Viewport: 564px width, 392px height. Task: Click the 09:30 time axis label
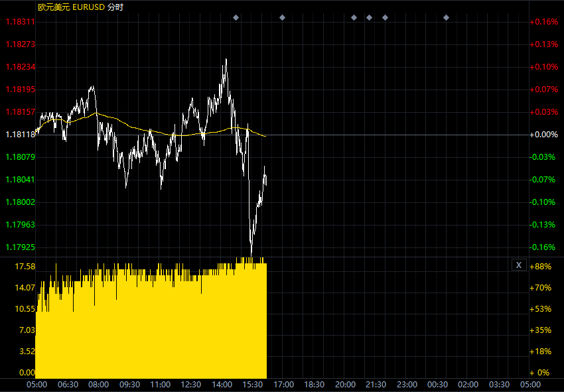click(129, 385)
